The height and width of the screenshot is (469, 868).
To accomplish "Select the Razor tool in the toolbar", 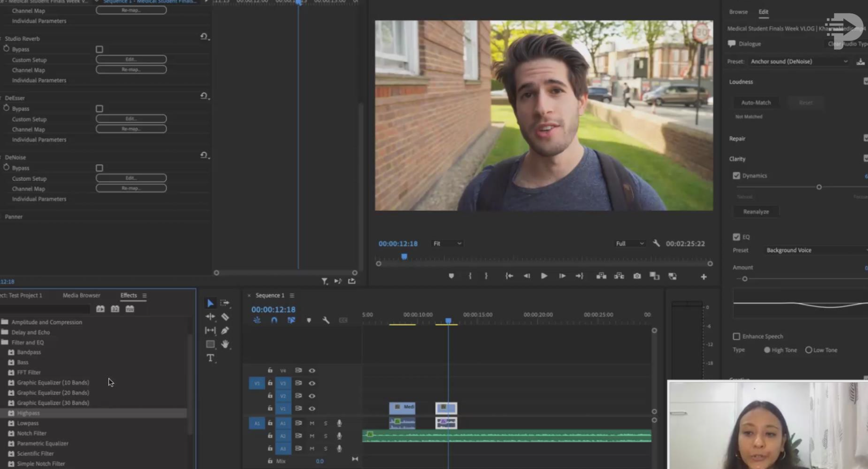I will 225,317.
